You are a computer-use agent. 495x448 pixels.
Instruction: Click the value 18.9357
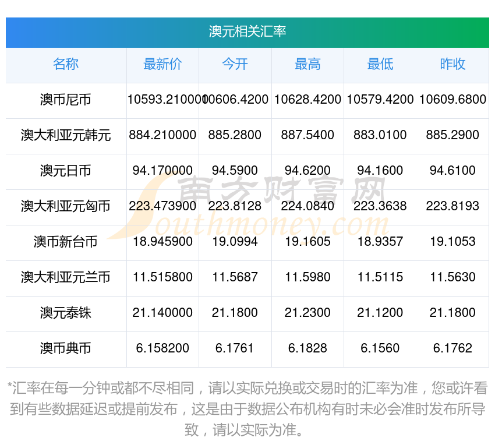click(x=380, y=242)
